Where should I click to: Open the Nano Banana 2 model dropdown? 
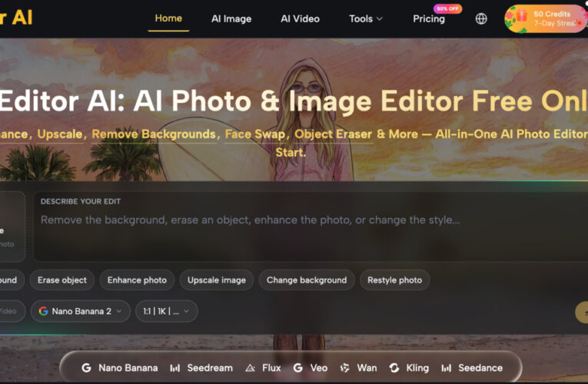pos(80,311)
